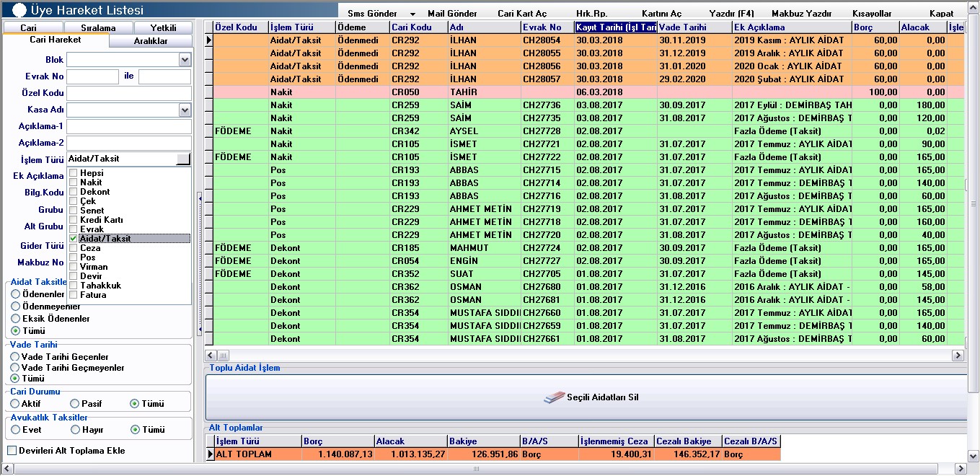Click the Özel Kodu input field

[x=128, y=93]
